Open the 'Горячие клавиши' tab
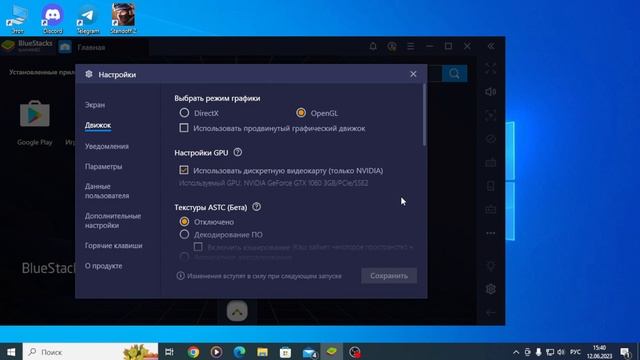640x360 pixels. click(113, 246)
